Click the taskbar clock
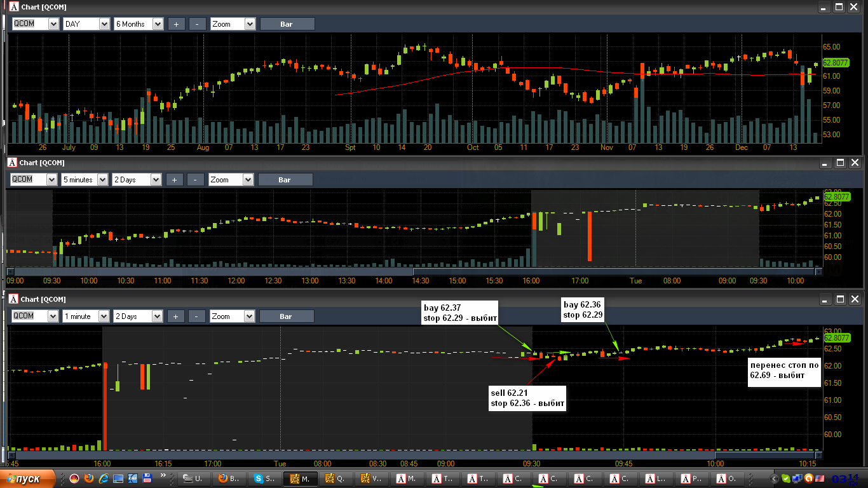This screenshot has height=488, width=868. pyautogui.click(x=846, y=478)
